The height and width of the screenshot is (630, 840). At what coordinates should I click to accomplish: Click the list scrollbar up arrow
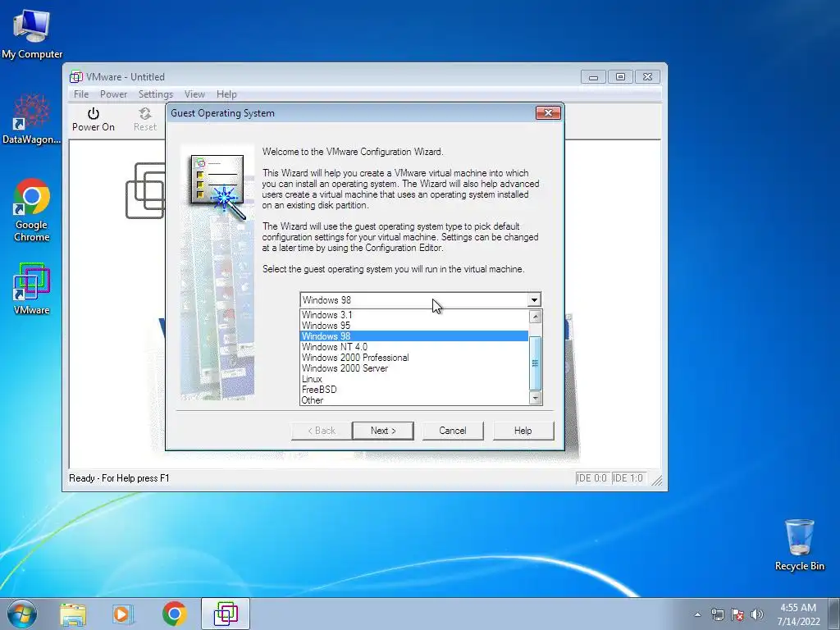[x=535, y=317]
